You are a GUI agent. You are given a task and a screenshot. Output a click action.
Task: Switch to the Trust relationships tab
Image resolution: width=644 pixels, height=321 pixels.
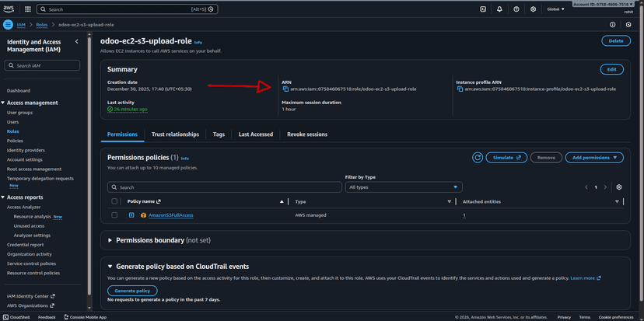tap(175, 134)
